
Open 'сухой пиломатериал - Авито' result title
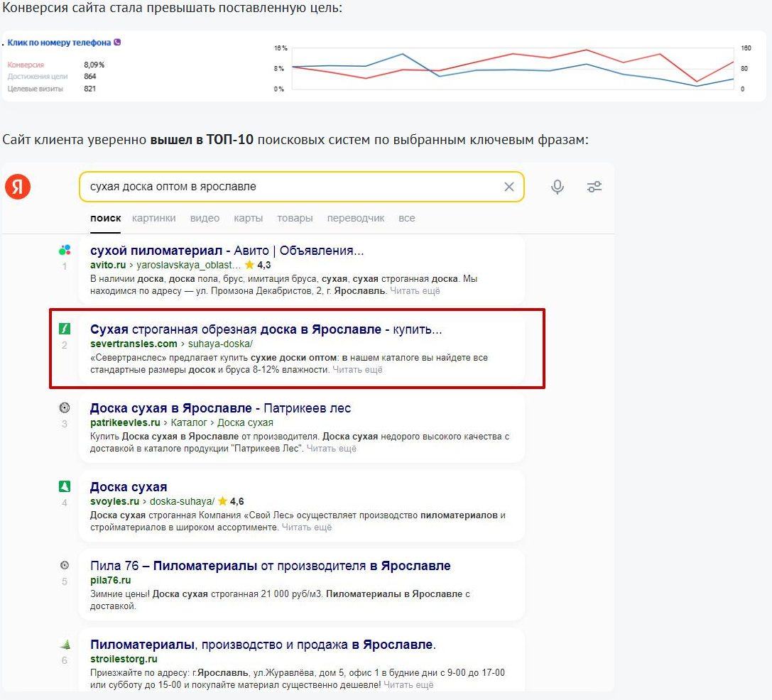pyautogui.click(x=227, y=251)
